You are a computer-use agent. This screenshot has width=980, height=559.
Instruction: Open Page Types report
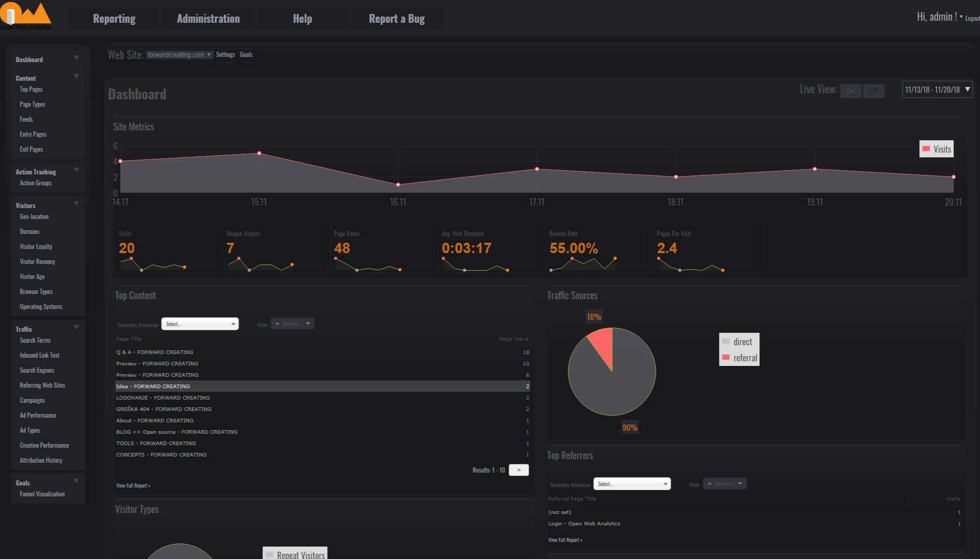point(33,105)
